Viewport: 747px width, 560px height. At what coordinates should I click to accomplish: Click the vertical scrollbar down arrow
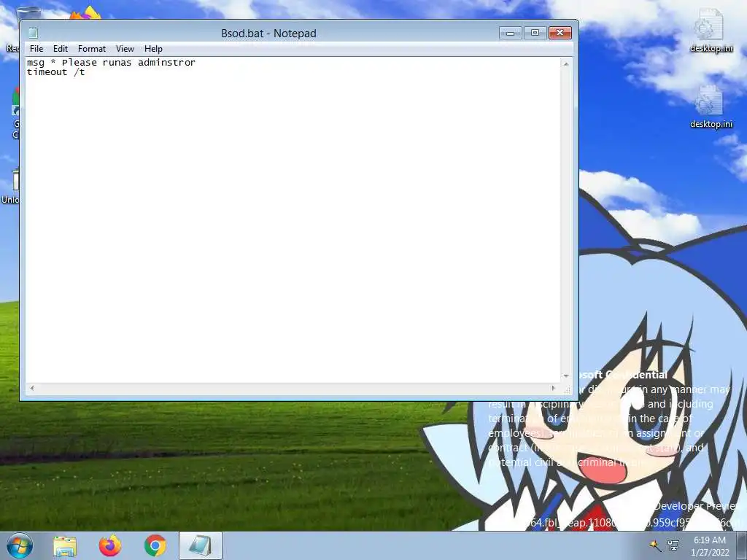(566, 376)
